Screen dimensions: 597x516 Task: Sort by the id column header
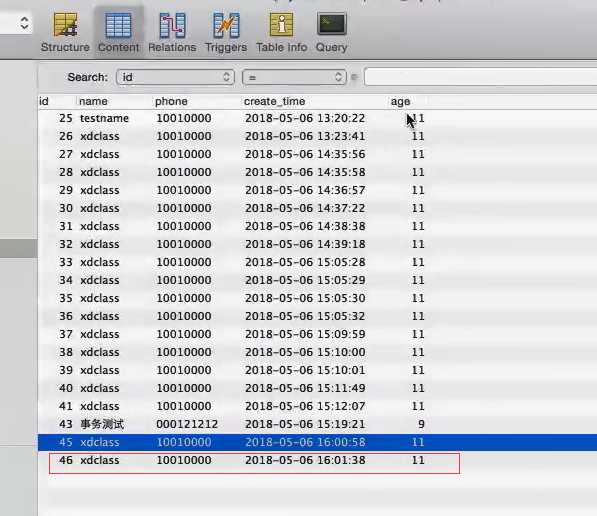(x=44, y=101)
